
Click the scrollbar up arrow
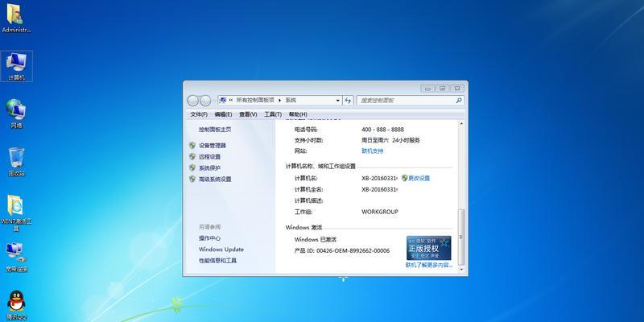[461, 124]
